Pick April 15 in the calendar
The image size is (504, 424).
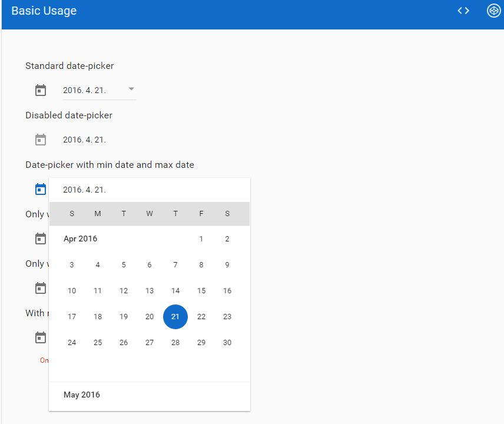(x=201, y=291)
